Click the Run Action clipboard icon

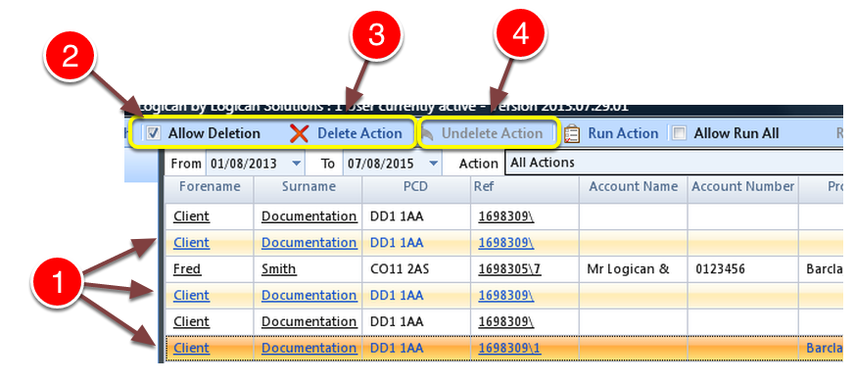point(571,134)
